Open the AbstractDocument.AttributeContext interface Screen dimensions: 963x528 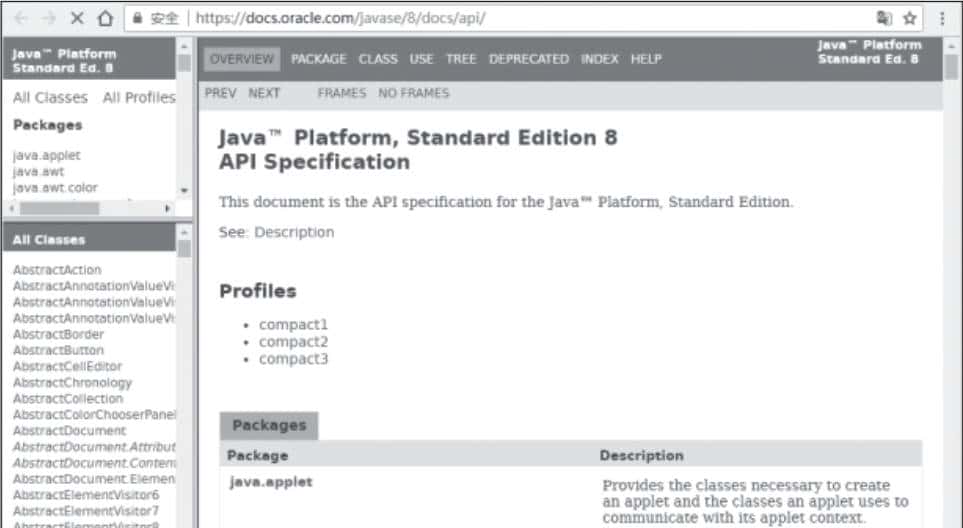click(x=94, y=446)
